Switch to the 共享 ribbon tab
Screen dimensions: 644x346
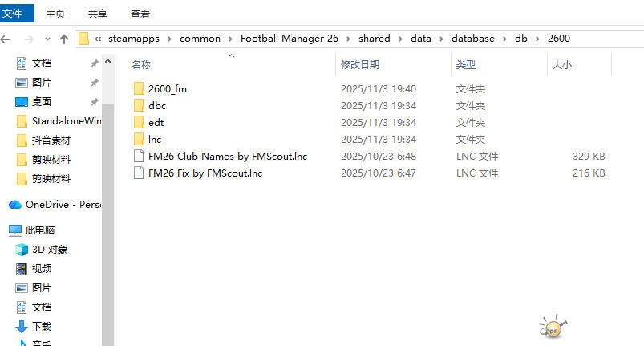[98, 14]
